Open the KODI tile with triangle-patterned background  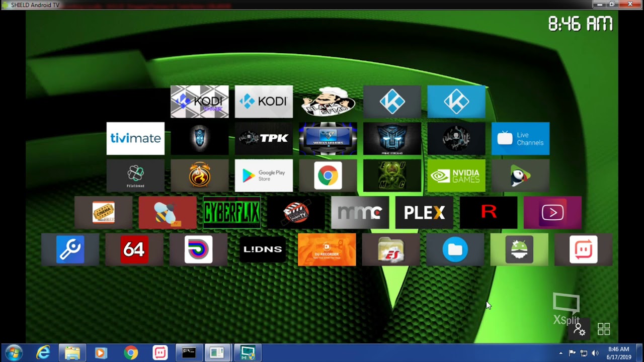coord(199,102)
